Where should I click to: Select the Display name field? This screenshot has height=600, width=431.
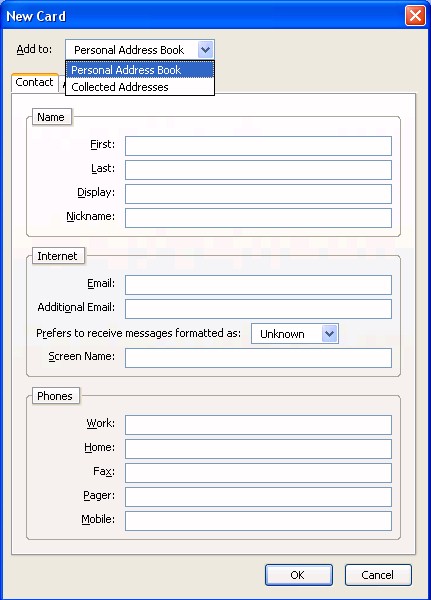(258, 194)
